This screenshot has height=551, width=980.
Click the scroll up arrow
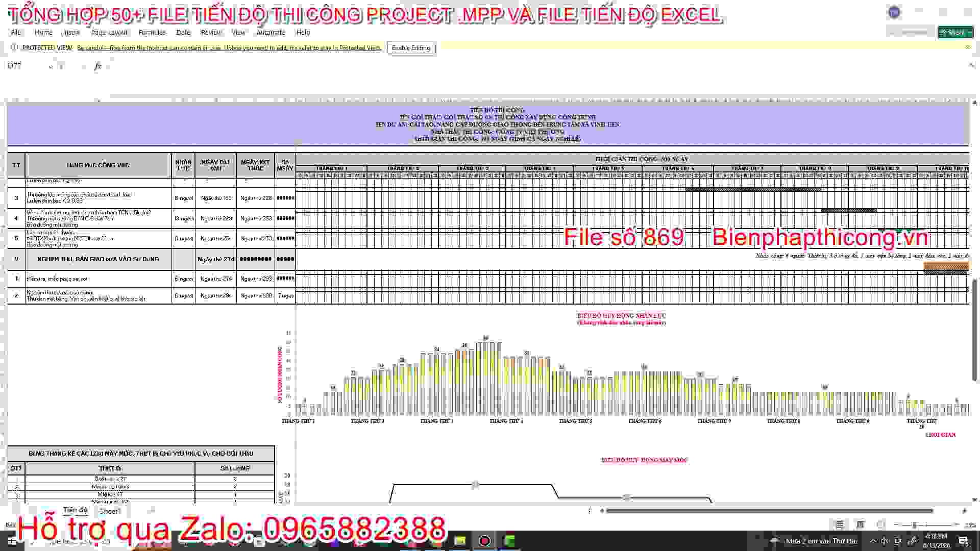974,104
